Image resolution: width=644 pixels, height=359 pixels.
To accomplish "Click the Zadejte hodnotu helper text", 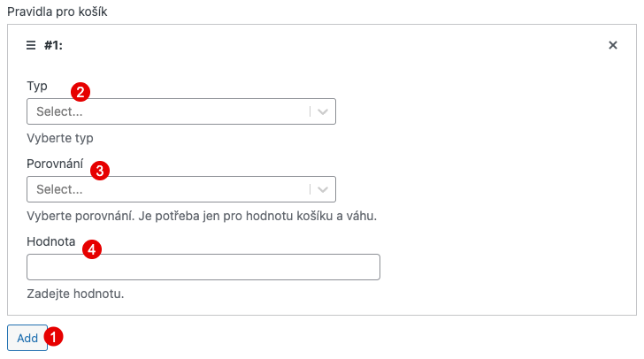I will coord(75,294).
